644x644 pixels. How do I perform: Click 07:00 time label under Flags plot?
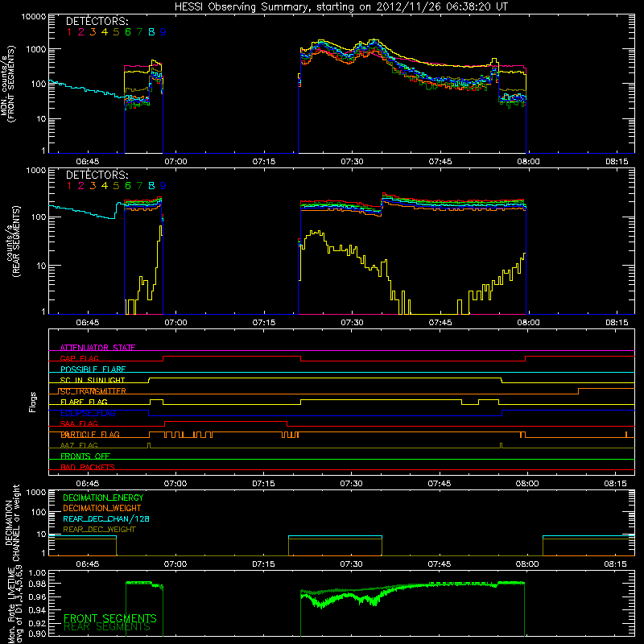175,484
